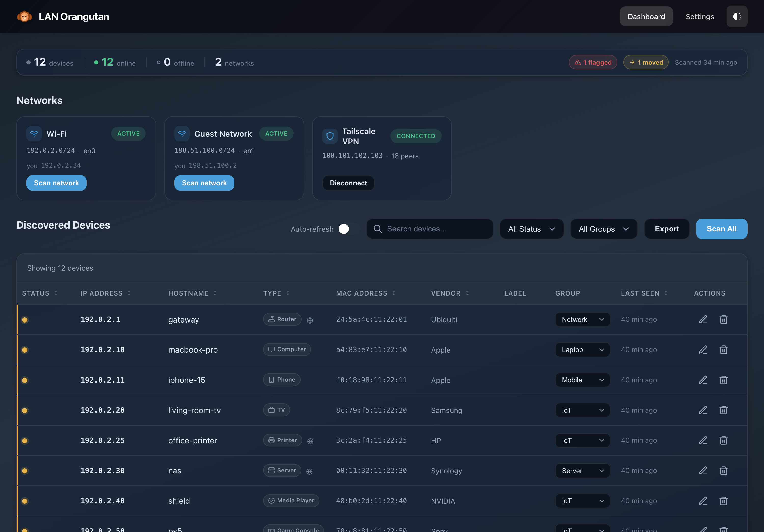Sort table by Last Seen column
Image resolution: width=764 pixels, height=532 pixels.
(644, 293)
